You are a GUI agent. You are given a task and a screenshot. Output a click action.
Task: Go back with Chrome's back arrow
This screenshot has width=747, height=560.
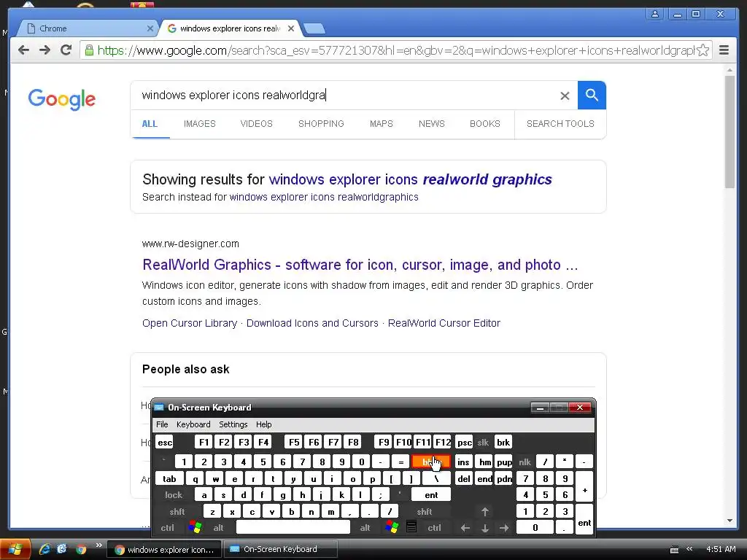coord(23,50)
